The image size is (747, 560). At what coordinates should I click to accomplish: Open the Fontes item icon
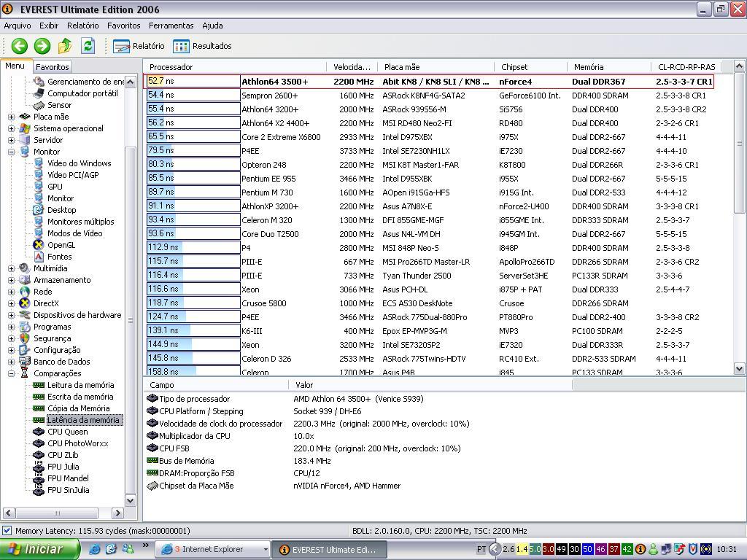(39, 257)
